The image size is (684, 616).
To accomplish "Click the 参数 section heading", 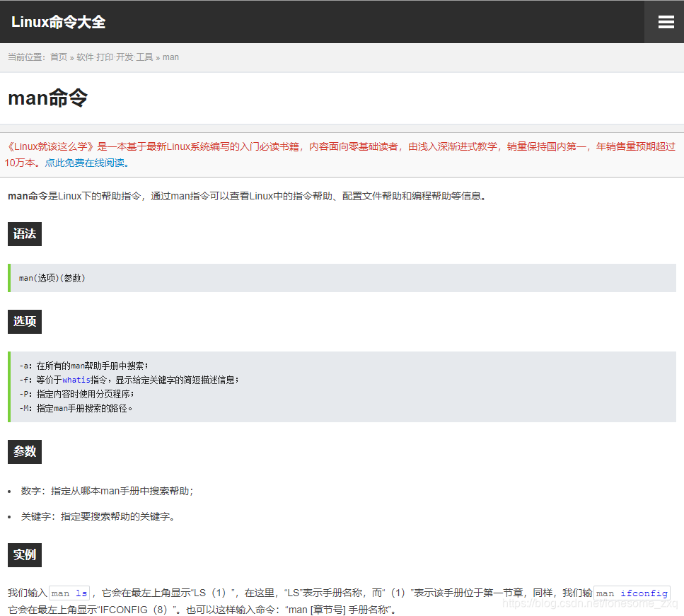I will tap(25, 451).
